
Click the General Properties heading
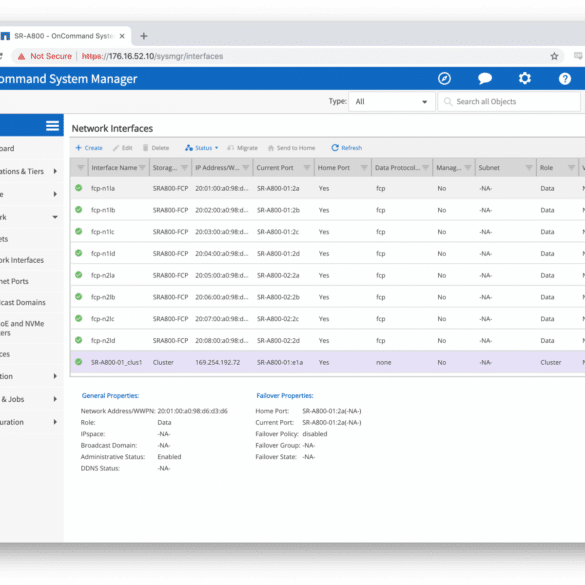click(x=110, y=396)
